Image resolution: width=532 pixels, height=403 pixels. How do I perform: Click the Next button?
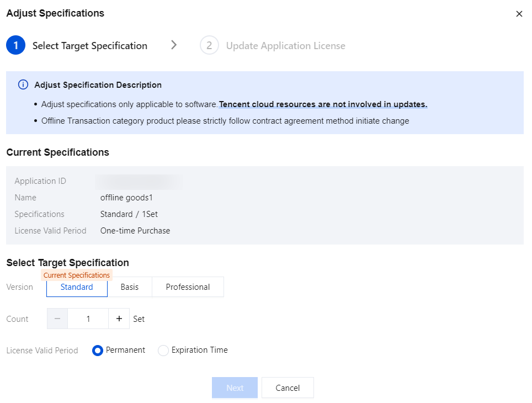235,388
